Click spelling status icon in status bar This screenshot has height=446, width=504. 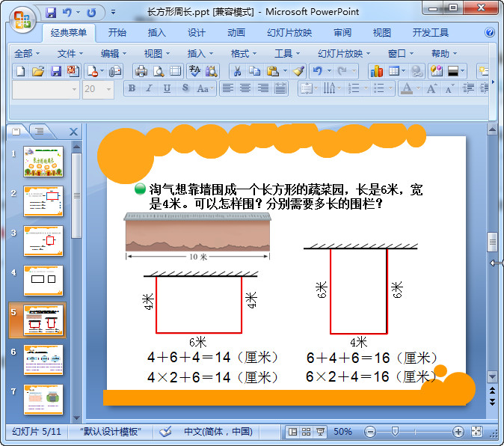pyautogui.click(x=165, y=432)
